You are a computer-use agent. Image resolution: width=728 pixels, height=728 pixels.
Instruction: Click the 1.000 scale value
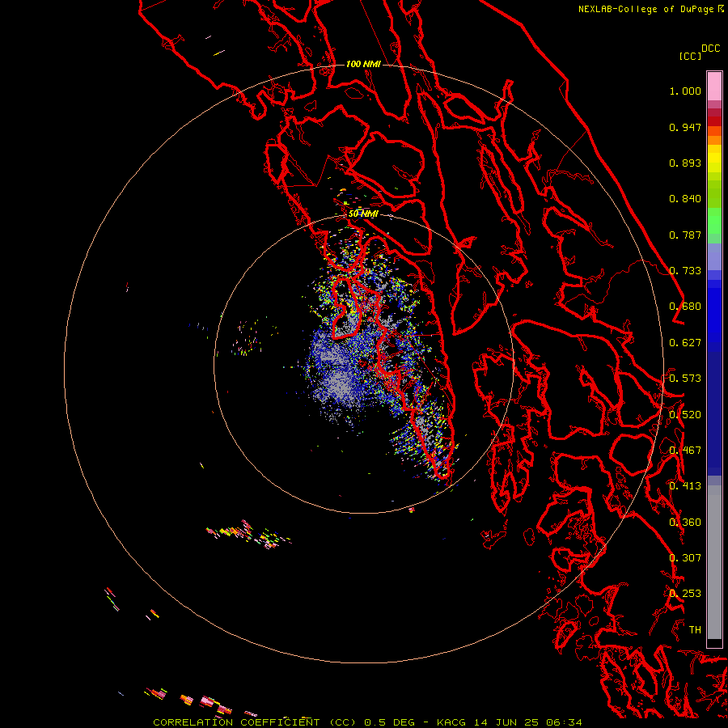pyautogui.click(x=685, y=91)
